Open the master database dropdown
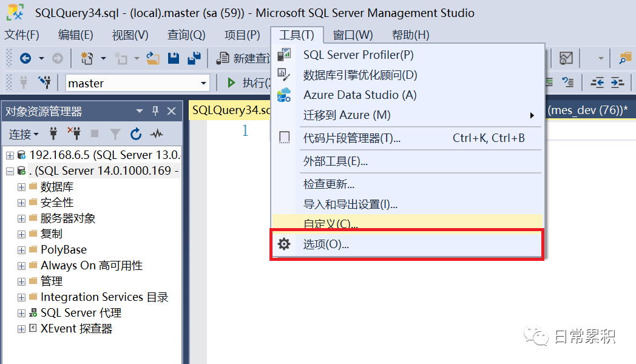 click(203, 83)
